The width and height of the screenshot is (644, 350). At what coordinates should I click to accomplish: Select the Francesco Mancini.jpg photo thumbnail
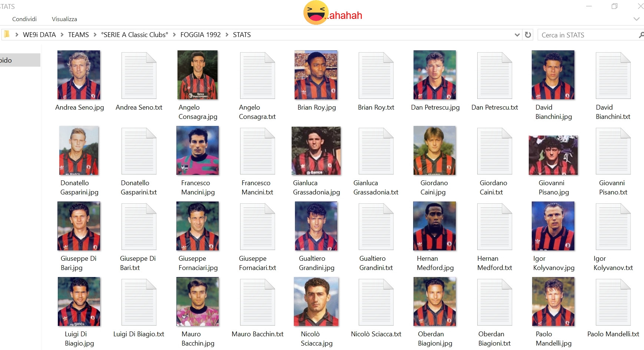(x=197, y=150)
